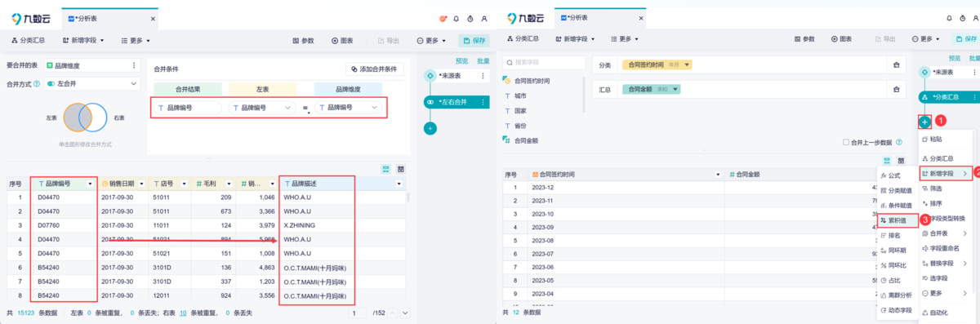Click the help icon beside 合并方式

click(x=38, y=83)
